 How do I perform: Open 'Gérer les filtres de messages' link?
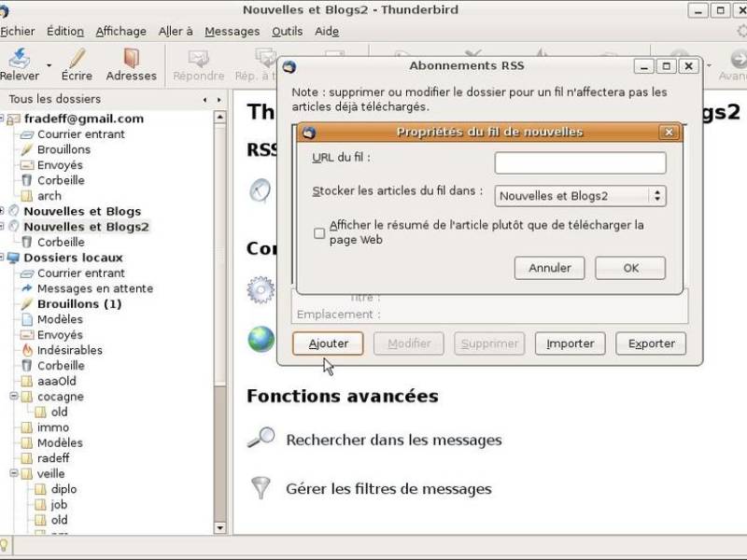(388, 488)
